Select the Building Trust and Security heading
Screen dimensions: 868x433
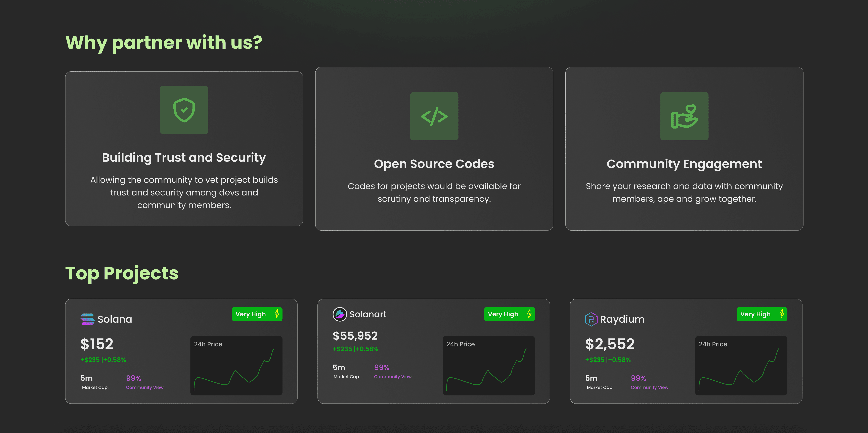(x=184, y=158)
